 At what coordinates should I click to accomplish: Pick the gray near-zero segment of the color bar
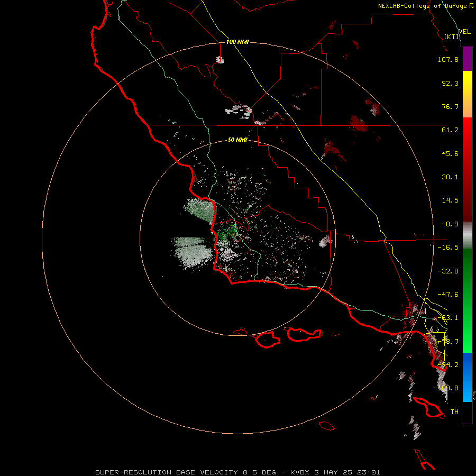(x=467, y=235)
